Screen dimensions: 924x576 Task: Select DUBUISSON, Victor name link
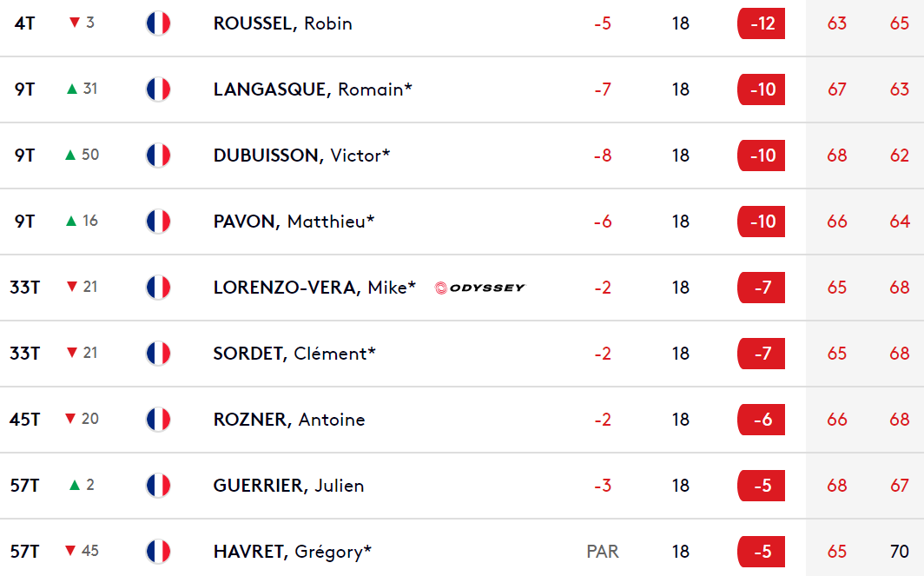pyautogui.click(x=301, y=156)
